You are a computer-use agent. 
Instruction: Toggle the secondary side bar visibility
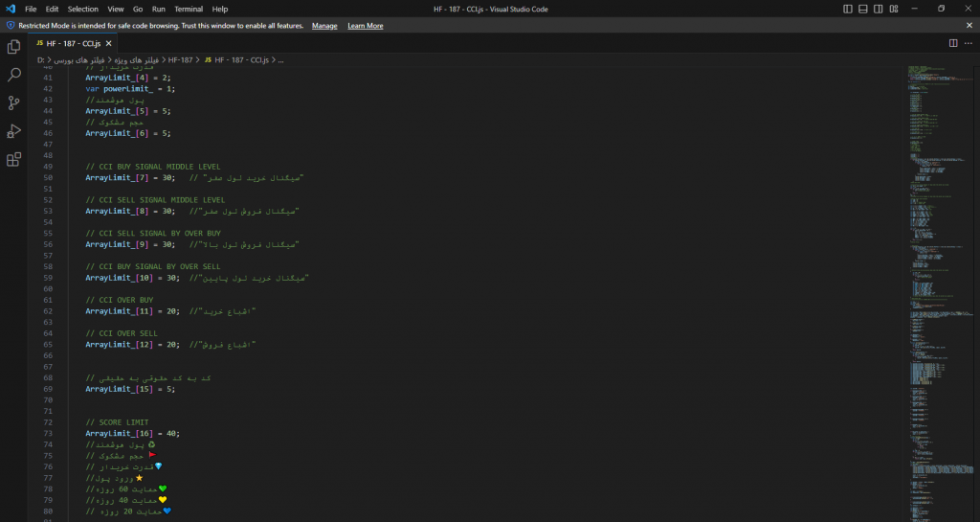coord(880,9)
